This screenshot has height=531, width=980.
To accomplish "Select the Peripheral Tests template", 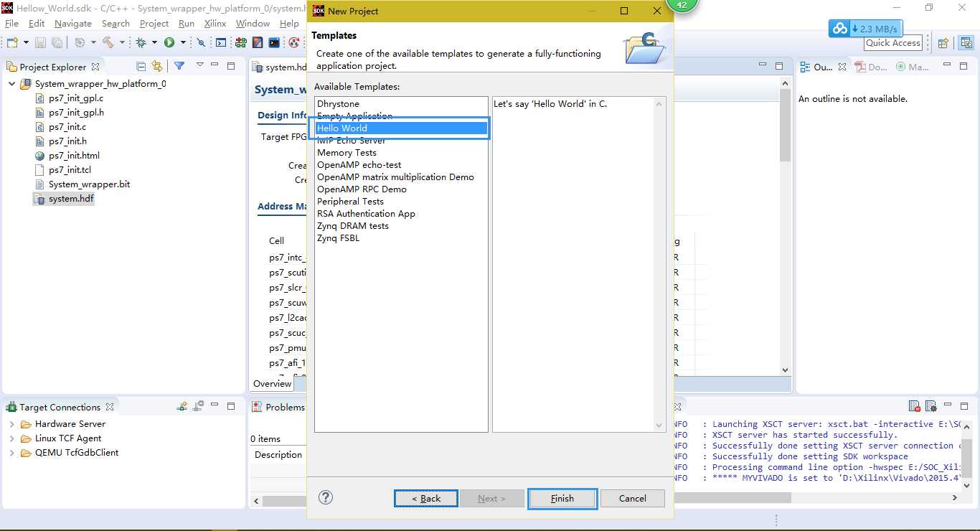I will coord(350,202).
